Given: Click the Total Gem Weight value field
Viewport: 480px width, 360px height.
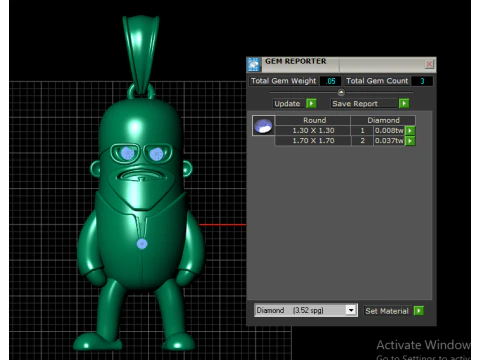Looking at the screenshot, I should (x=330, y=81).
